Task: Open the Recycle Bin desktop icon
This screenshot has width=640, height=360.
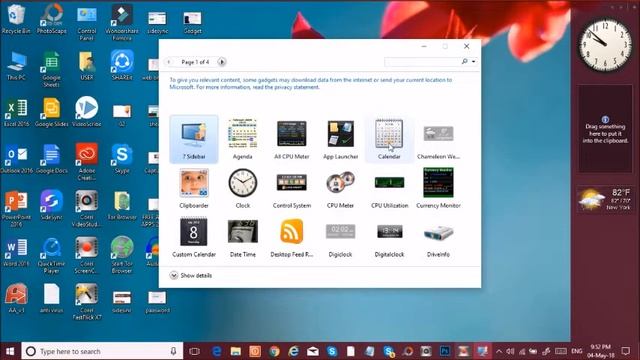Action: 16,19
